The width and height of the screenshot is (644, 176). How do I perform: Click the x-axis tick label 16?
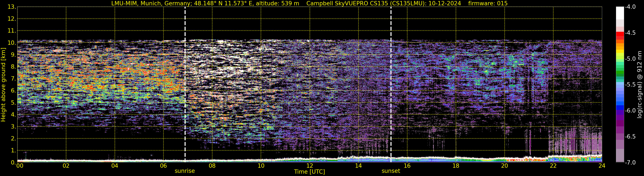(407, 166)
